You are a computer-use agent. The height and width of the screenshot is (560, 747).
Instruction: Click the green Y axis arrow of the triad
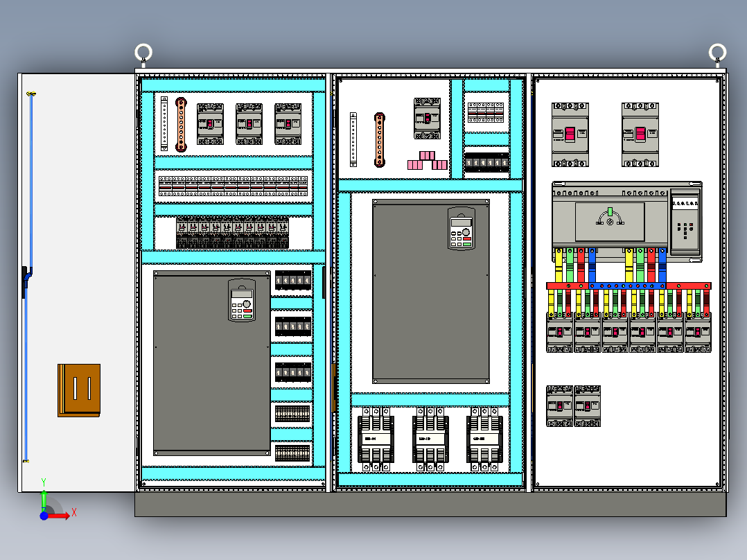point(44,500)
